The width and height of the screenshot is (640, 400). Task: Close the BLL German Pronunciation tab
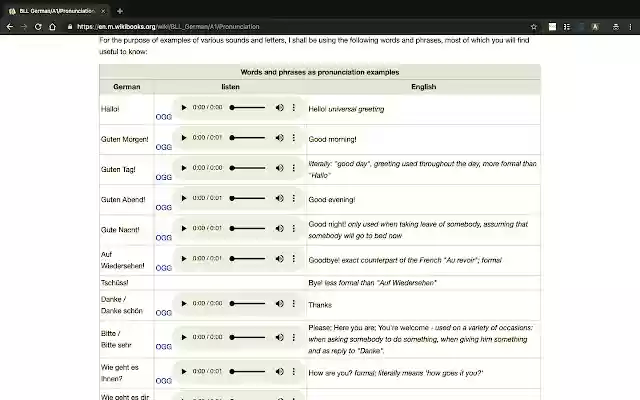tap(103, 11)
